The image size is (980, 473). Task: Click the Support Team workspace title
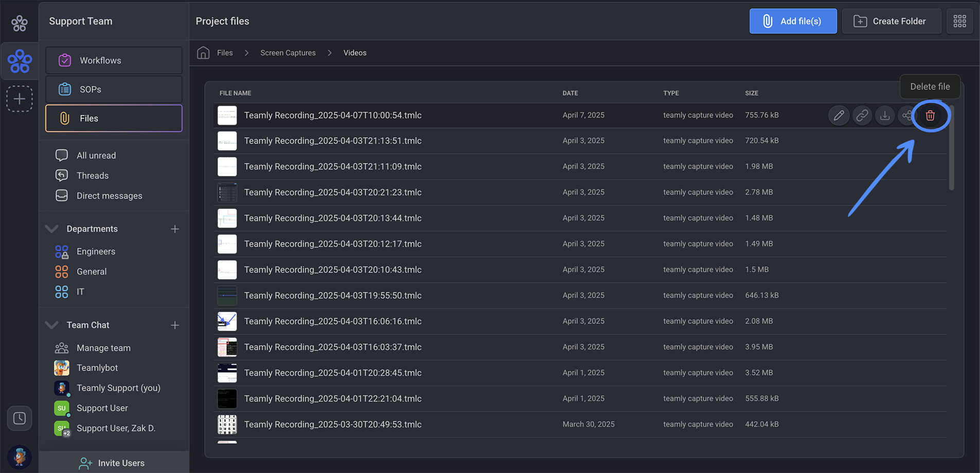81,21
